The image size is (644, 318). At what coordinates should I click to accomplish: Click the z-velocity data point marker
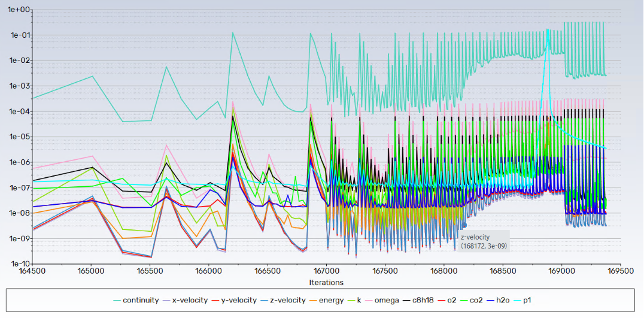click(x=464, y=226)
